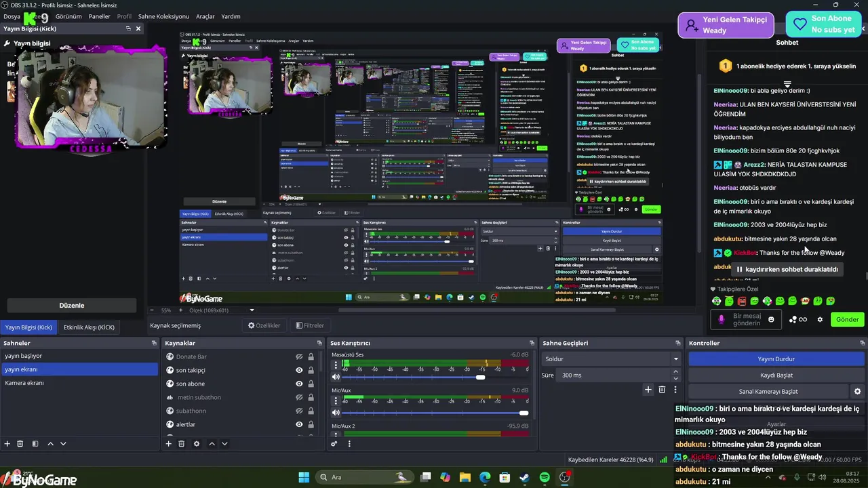Move source down in Kaynaklar list
The image size is (868, 488).
pos(224,444)
